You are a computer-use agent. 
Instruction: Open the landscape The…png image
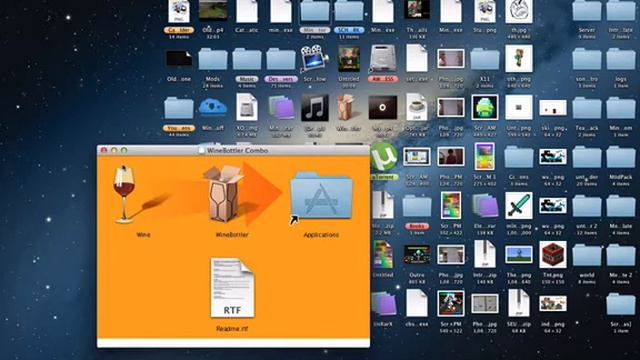click(x=519, y=255)
